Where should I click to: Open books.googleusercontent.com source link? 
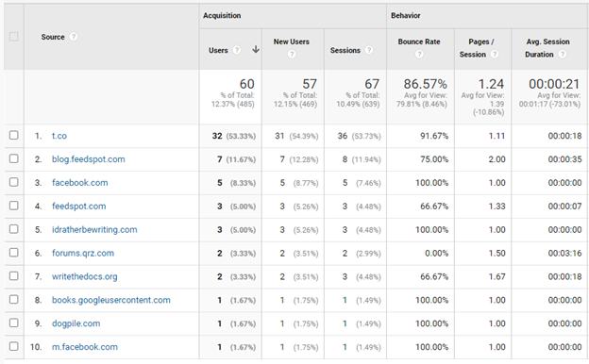pyautogui.click(x=110, y=300)
